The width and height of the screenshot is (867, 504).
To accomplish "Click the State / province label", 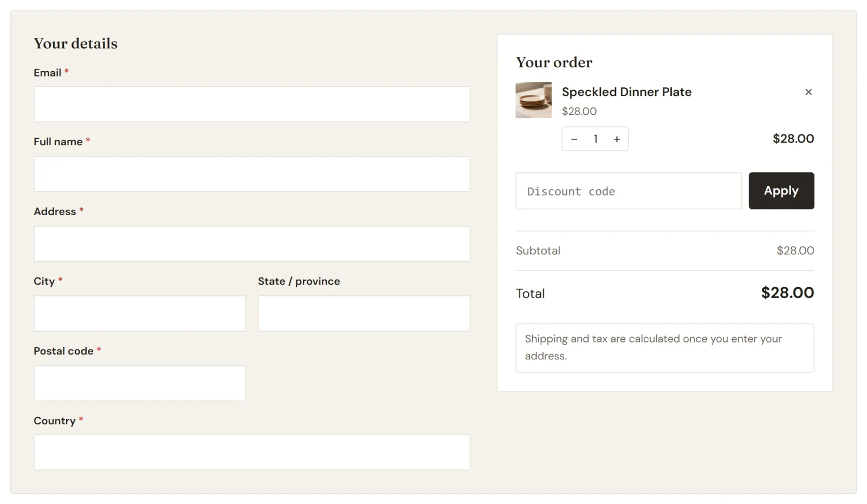I will click(x=299, y=281).
